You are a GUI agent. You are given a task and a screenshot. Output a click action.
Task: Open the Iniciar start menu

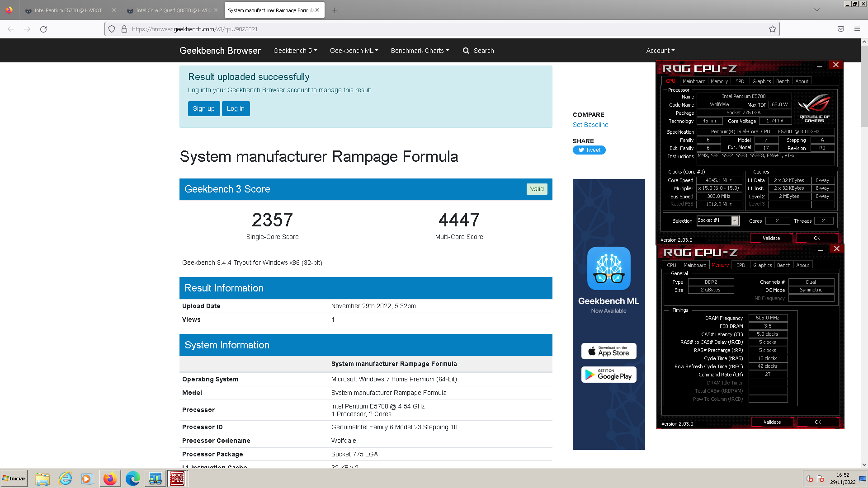(x=14, y=479)
